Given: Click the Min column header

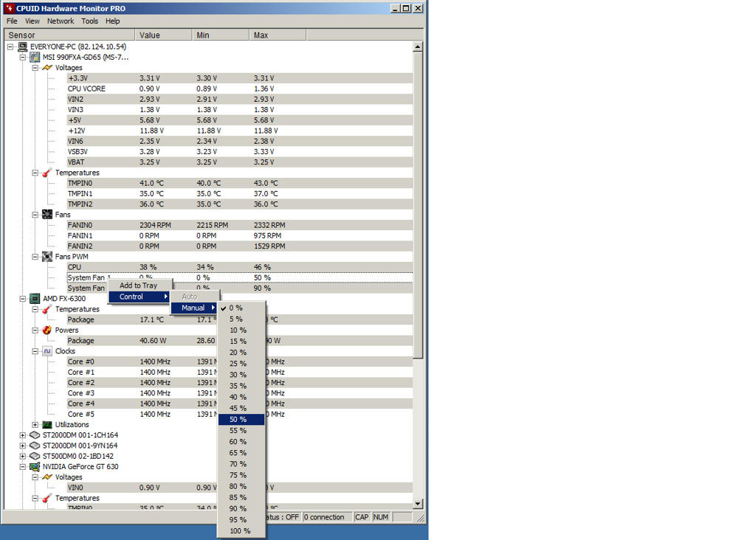Looking at the screenshot, I should 220,35.
